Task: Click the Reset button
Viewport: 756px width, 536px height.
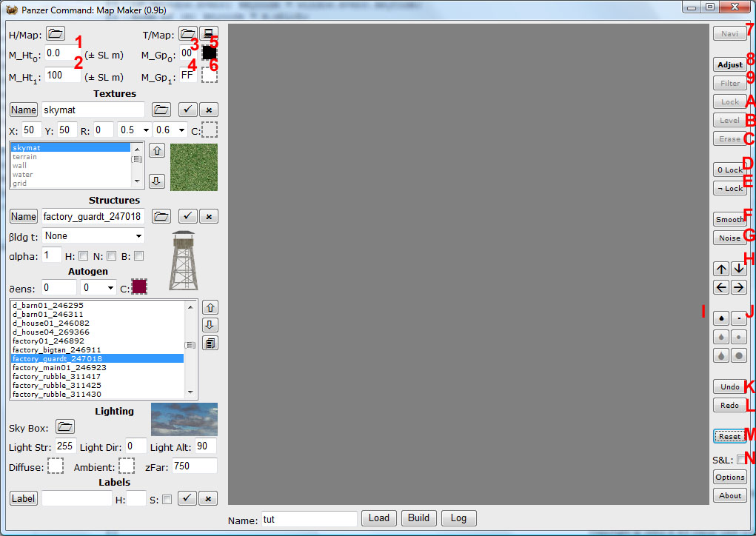Action: 730,436
